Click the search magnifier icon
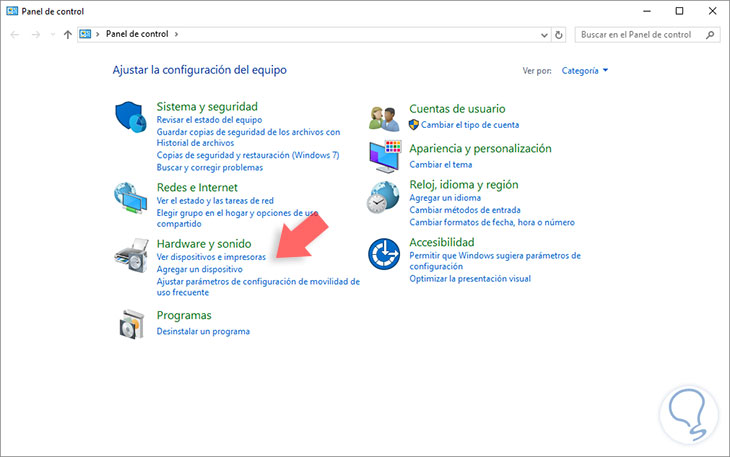The width and height of the screenshot is (730, 457). [x=710, y=34]
